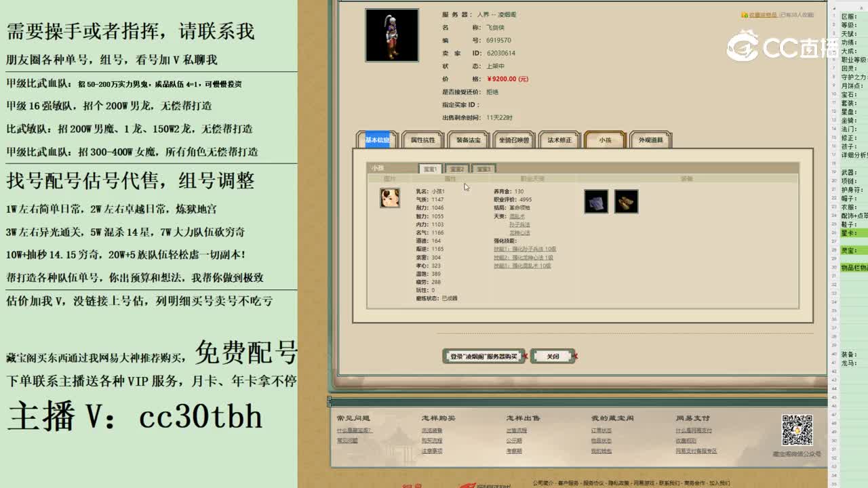Image resolution: width=868 pixels, height=488 pixels.
Task: Click the 关闭 button
Action: point(553,357)
